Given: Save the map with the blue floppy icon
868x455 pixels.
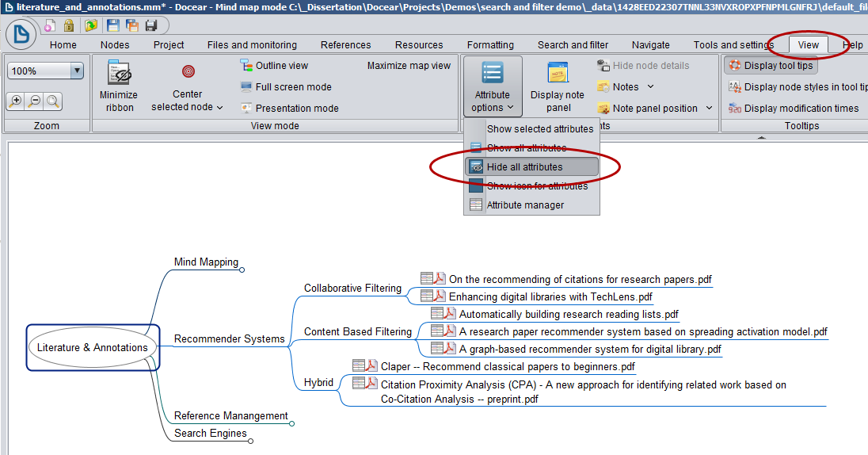Looking at the screenshot, I should click(x=113, y=25).
